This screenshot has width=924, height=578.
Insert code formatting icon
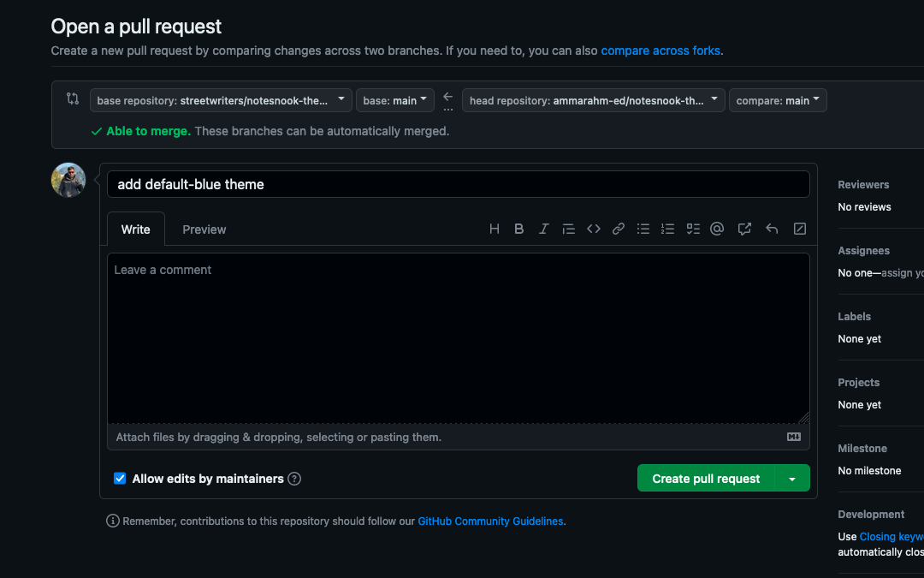pos(593,229)
